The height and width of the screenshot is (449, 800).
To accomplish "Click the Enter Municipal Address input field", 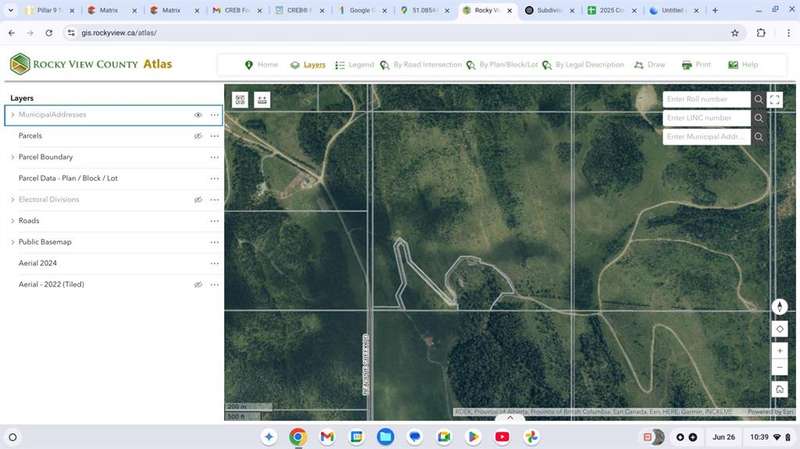I will 706,137.
